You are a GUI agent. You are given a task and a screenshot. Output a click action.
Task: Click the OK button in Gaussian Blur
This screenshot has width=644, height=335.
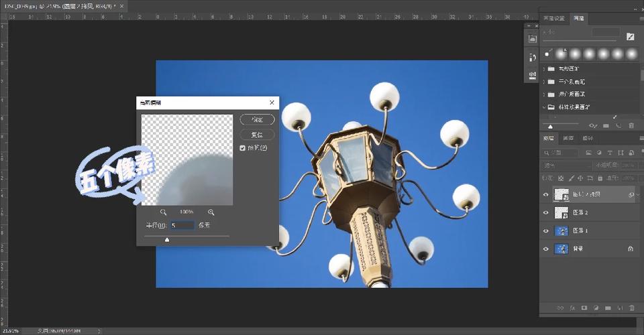pyautogui.click(x=257, y=120)
